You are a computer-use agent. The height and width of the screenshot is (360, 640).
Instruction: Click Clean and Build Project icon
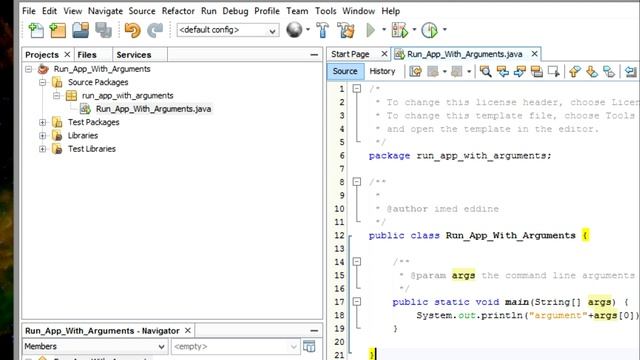pyautogui.click(x=346, y=30)
